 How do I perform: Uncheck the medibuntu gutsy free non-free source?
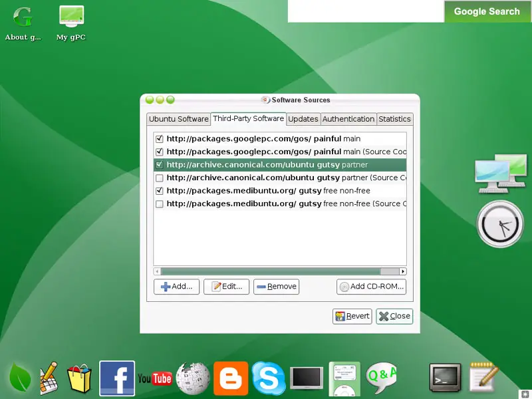pyautogui.click(x=159, y=191)
